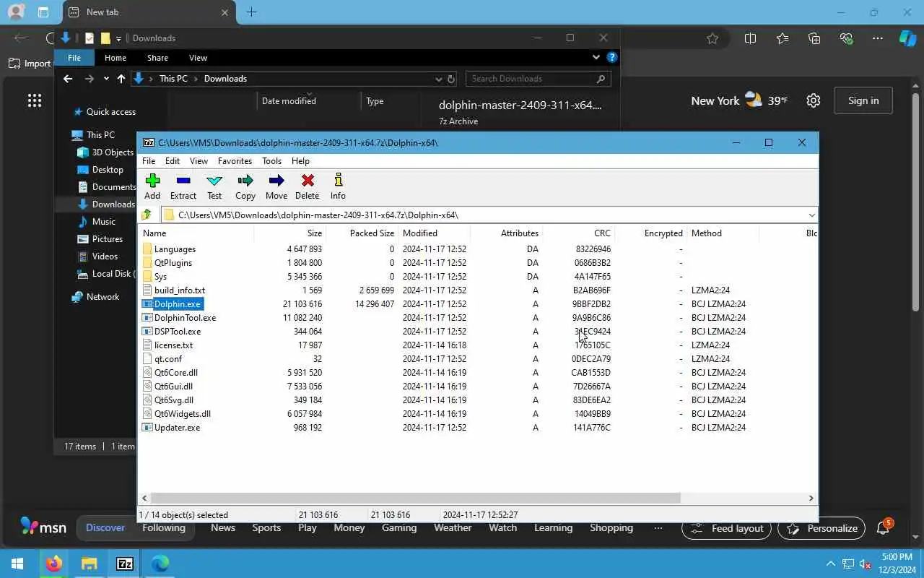
Task: Run the Test archive tool
Action: click(214, 186)
